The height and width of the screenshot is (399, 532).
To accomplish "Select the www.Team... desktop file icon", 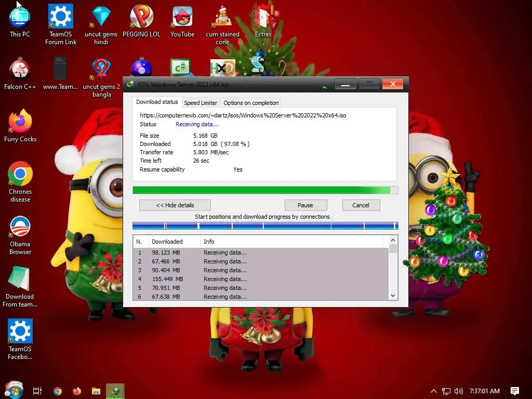I will coord(60,73).
